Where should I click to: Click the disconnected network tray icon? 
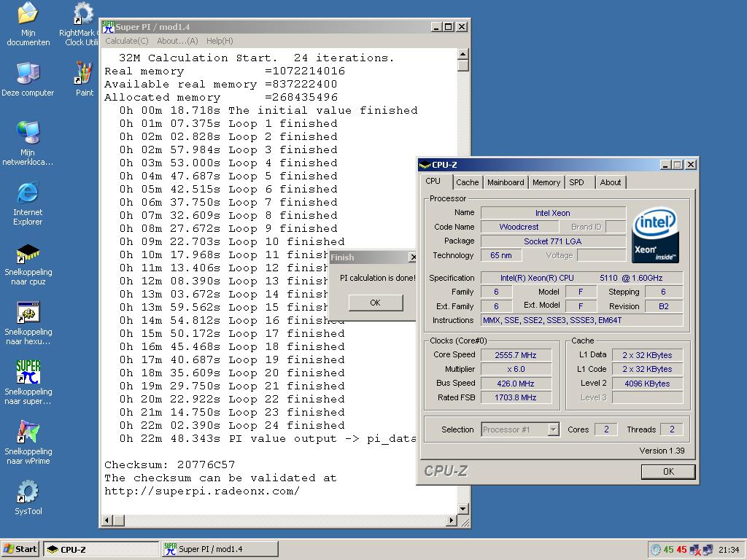[x=695, y=550]
